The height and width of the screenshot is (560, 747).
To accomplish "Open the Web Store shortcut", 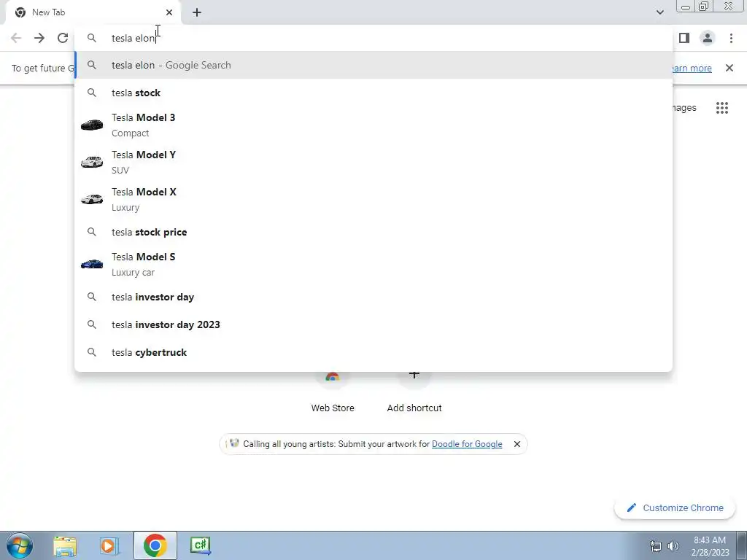I will [x=333, y=393].
